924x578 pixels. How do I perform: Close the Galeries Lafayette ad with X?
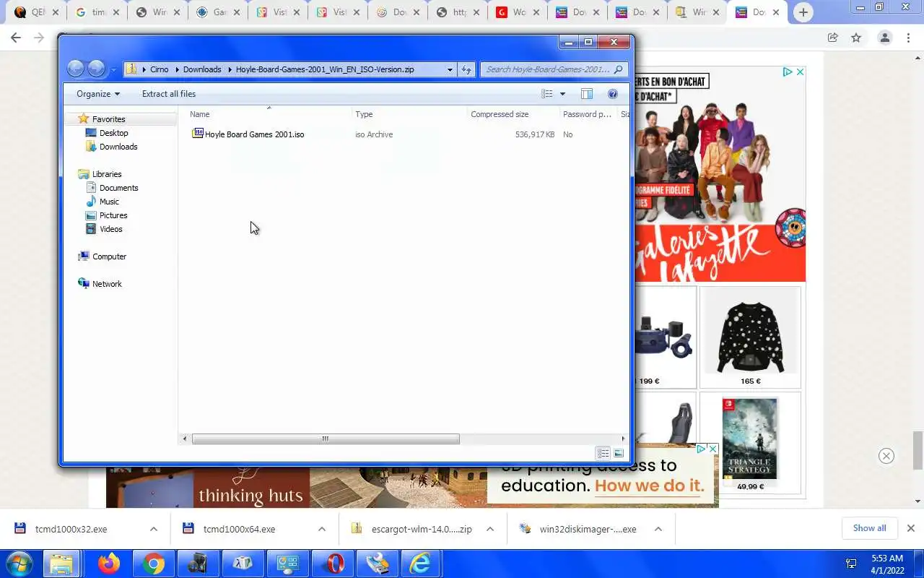coord(800,72)
